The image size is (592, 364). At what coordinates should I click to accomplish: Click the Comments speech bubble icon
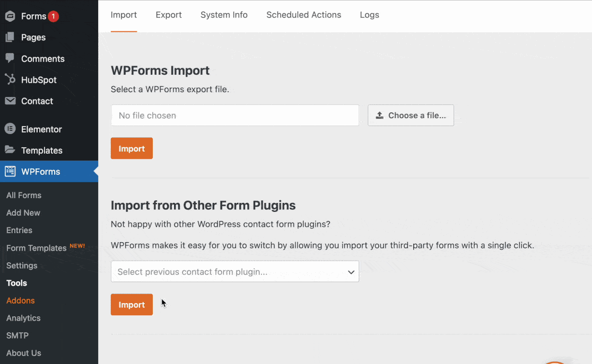[10, 58]
